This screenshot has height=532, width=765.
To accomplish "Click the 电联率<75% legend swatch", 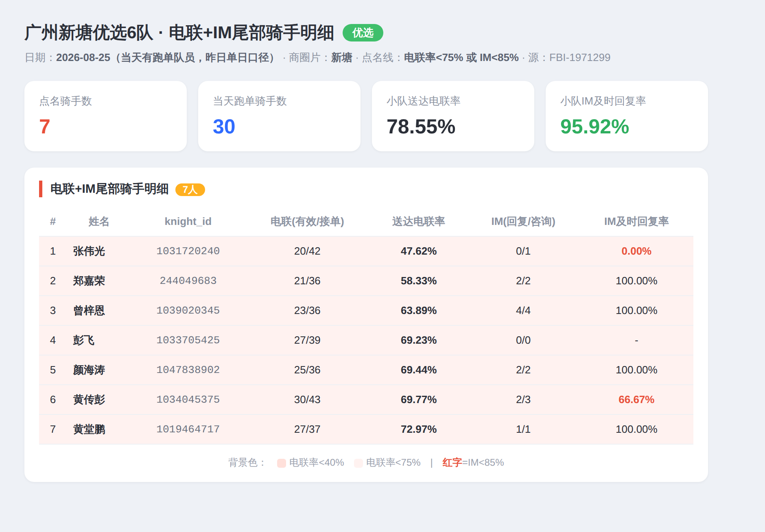I will pos(358,463).
